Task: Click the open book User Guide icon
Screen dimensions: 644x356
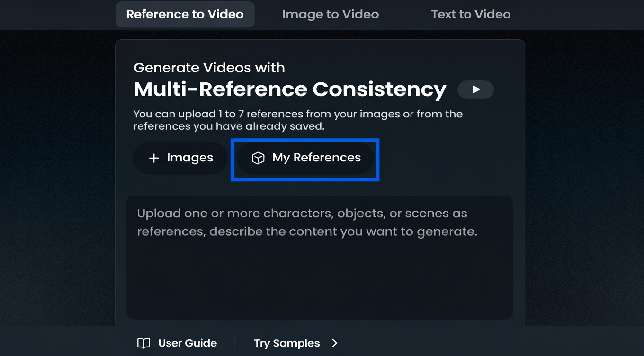Action: [x=143, y=343]
